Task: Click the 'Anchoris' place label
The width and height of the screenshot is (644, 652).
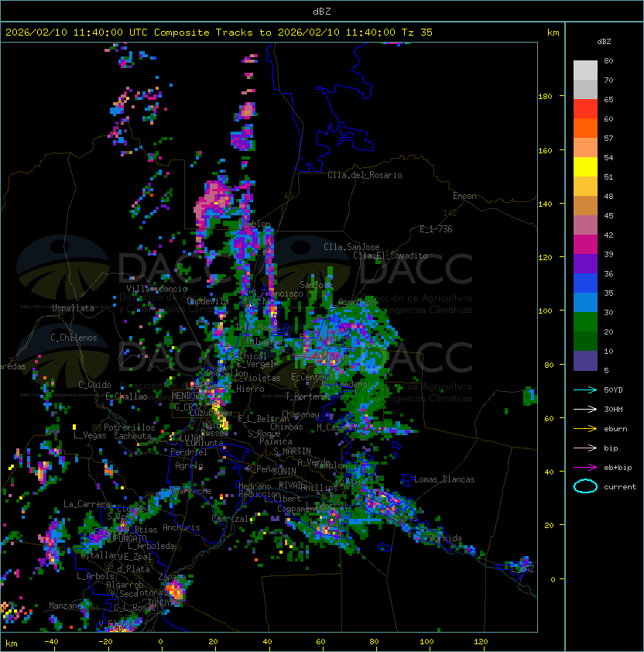Action: point(181,527)
